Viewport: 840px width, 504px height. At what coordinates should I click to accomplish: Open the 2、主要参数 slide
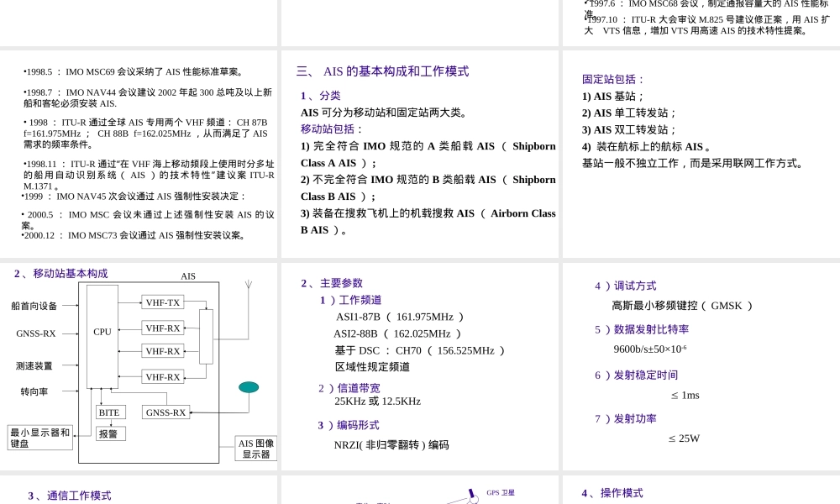click(419, 366)
